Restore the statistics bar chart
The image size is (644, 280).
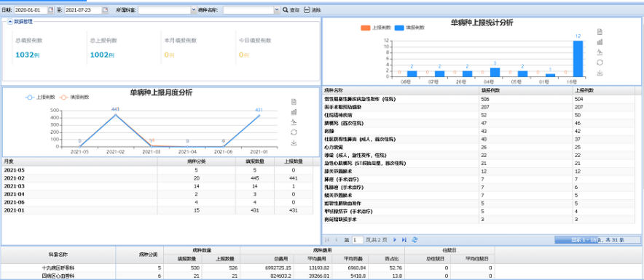[600, 63]
